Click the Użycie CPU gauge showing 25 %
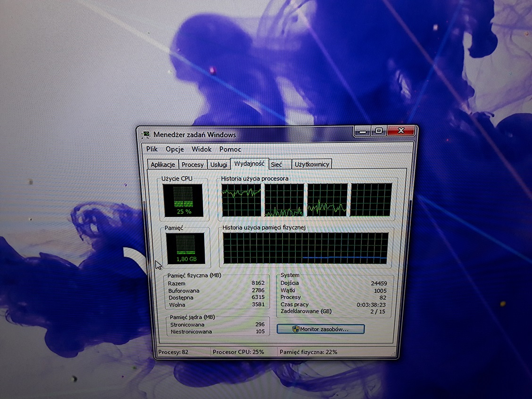 [183, 200]
